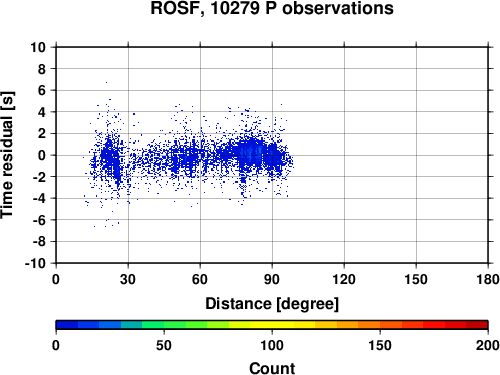Screen dimensions: 500x375
Task: Click x-axis tick label '180'
Action: coord(488,279)
